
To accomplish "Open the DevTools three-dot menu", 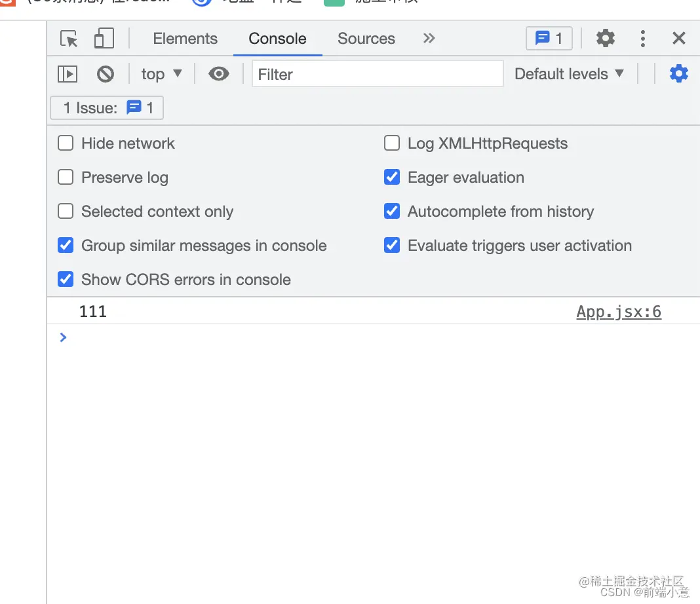I will [x=643, y=39].
